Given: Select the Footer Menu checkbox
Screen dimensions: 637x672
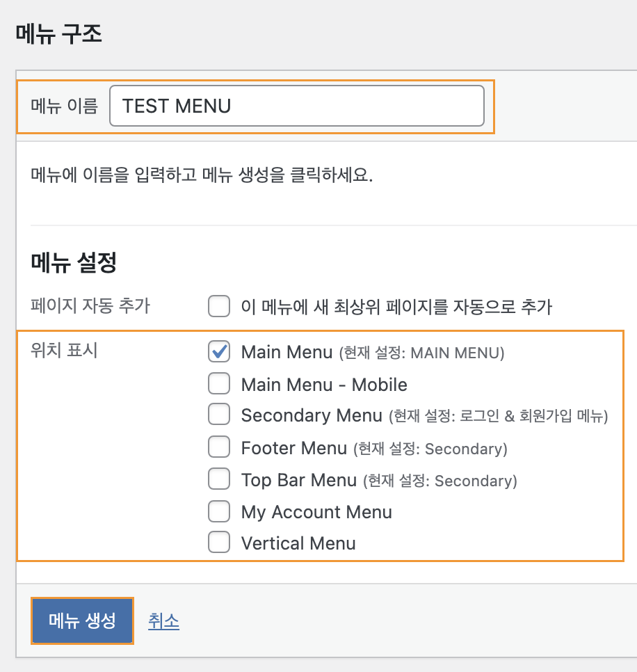Looking at the screenshot, I should (219, 447).
